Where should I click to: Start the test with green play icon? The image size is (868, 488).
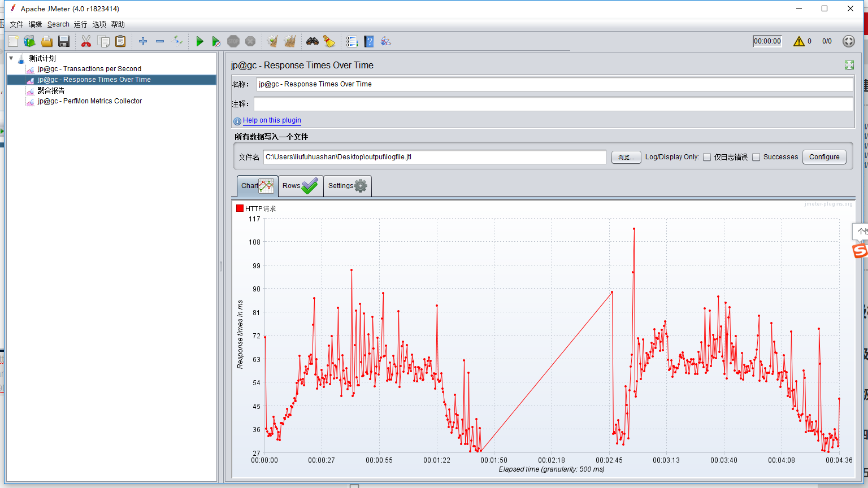point(199,41)
